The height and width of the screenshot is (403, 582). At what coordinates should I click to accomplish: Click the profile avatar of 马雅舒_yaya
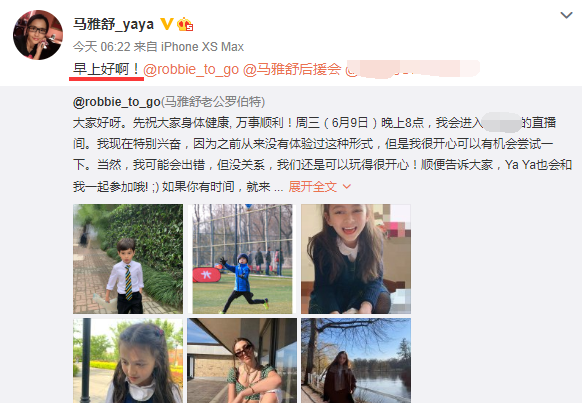38,35
